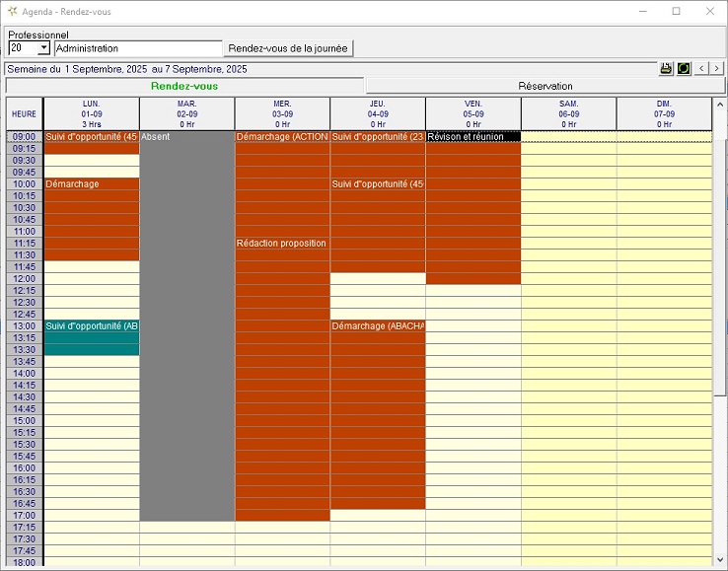This screenshot has width=728, height=571.
Task: Click the printer icon to print agenda
Action: [666, 69]
